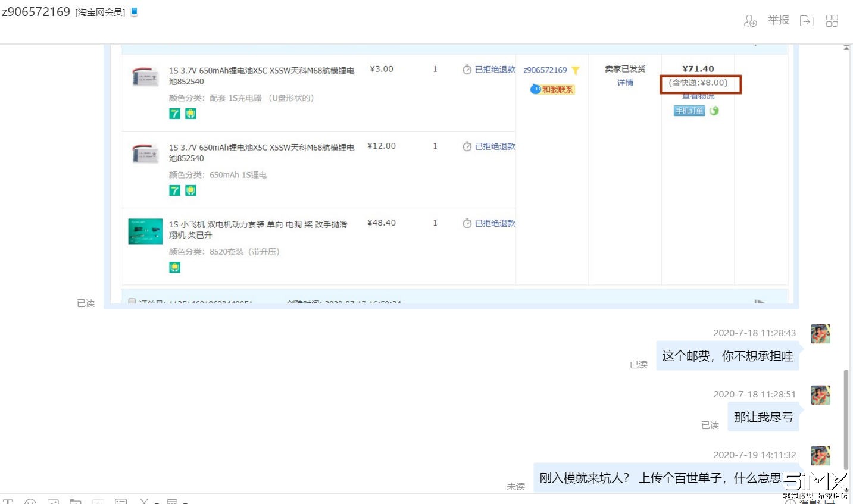Click the 详情 link under 卖家已发货
Viewport: 853px width, 504px height.
pyautogui.click(x=625, y=83)
